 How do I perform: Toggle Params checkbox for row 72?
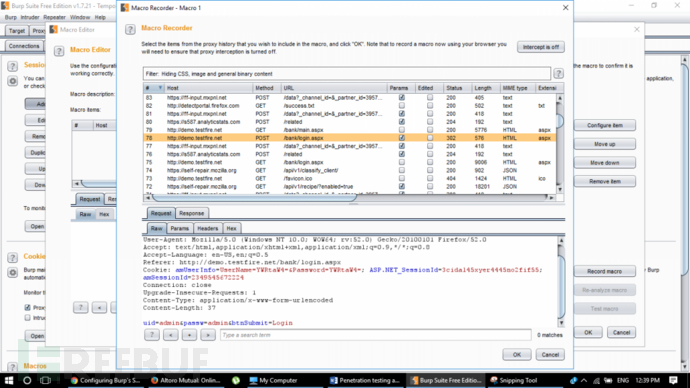[x=402, y=187]
